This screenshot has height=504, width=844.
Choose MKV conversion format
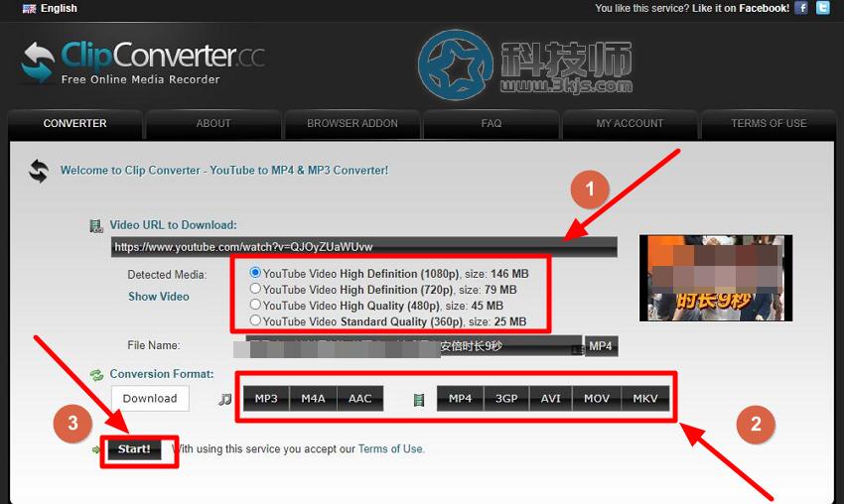click(645, 399)
